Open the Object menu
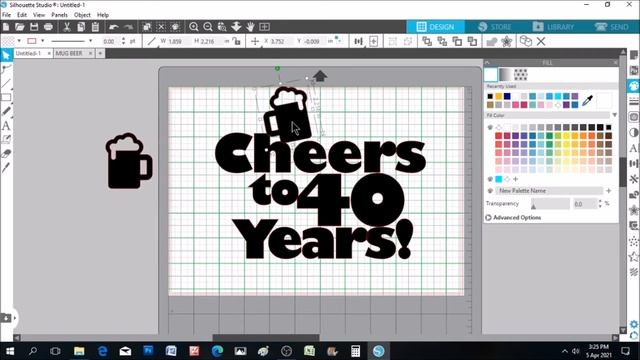 (x=82, y=15)
